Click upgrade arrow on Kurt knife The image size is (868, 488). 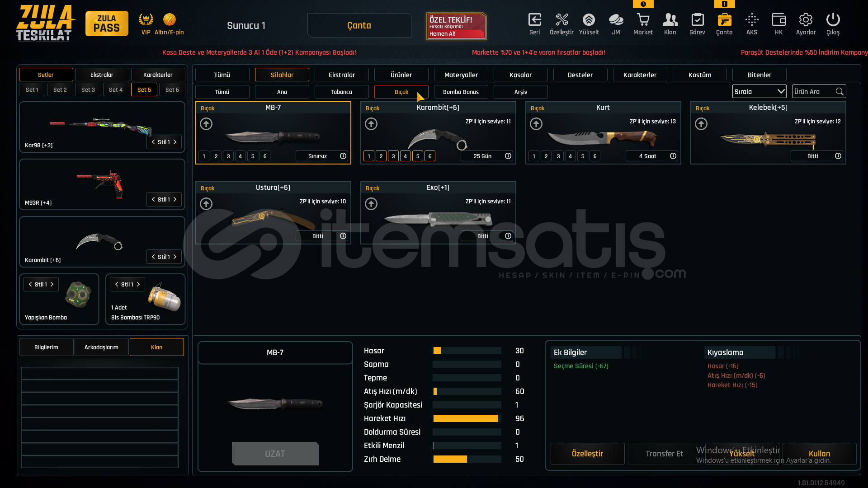pyautogui.click(x=536, y=124)
